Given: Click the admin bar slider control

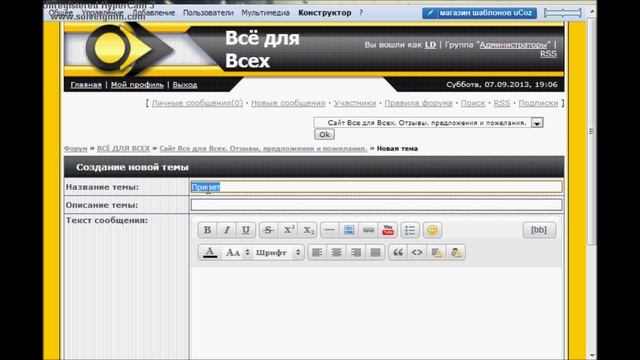Looking at the screenshot, I should click(x=562, y=13).
